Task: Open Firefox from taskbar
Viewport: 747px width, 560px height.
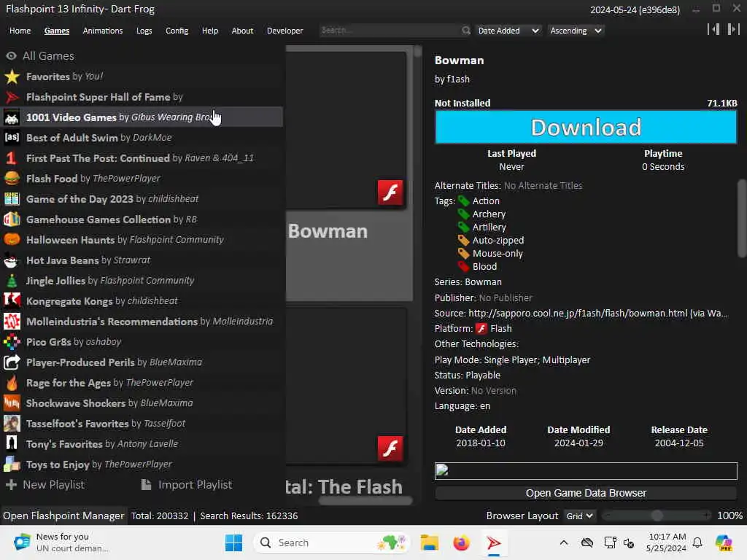Action: pyautogui.click(x=461, y=542)
